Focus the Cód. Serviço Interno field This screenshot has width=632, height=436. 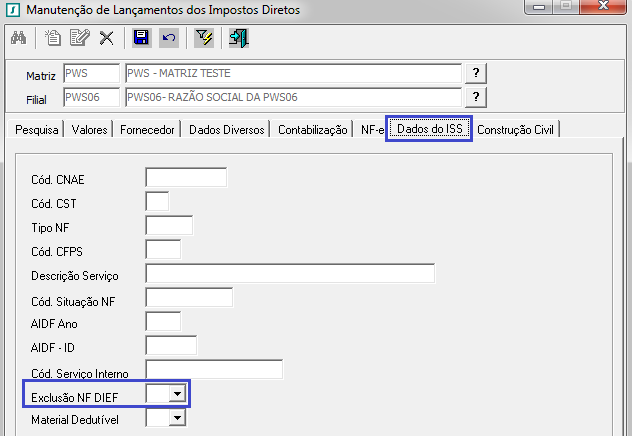214,369
